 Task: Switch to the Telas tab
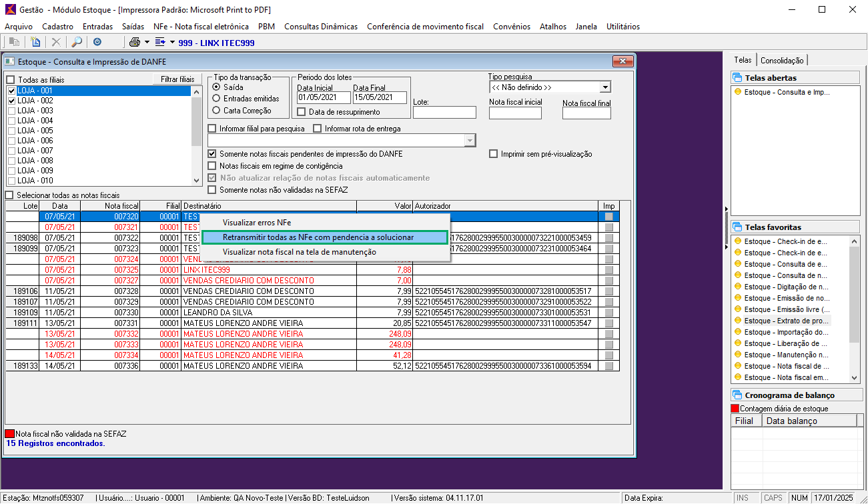pos(743,59)
